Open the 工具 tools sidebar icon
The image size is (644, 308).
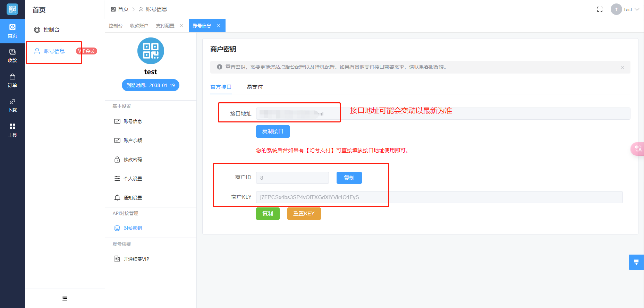tap(12, 130)
